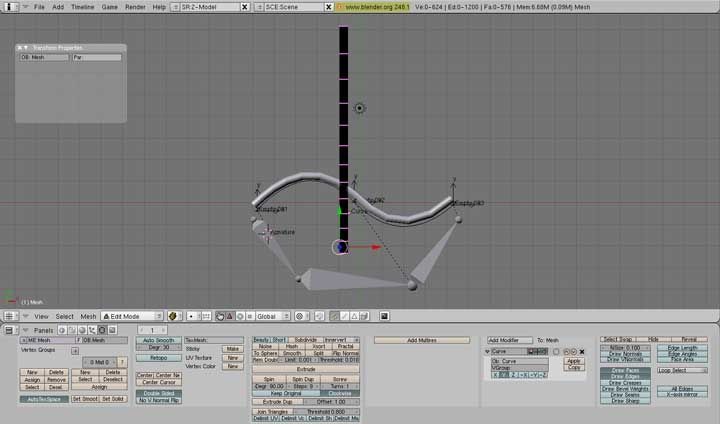The height and width of the screenshot is (424, 720).
Task: Toggle Keep Original option
Action: [286, 394]
